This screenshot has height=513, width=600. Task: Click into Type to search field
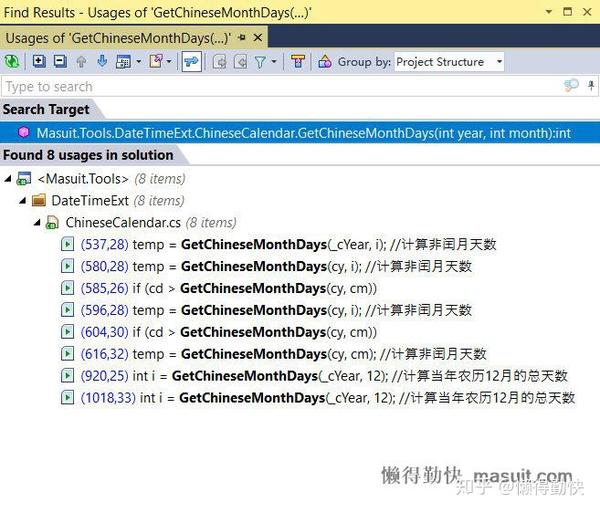point(281,86)
